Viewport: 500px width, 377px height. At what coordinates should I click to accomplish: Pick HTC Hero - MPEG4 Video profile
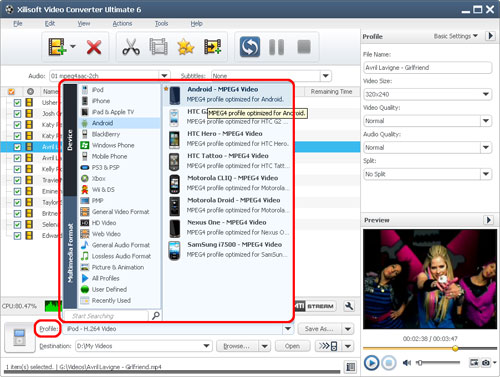tap(228, 139)
